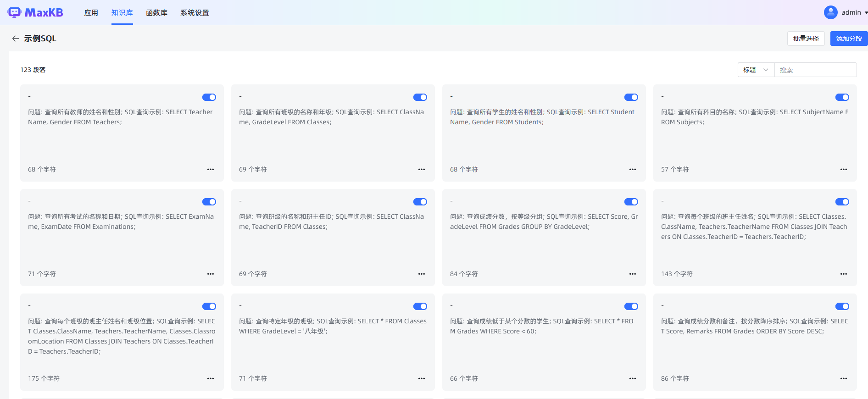Open more options on the TeacherName, Gender card
This screenshot has width=868, height=399.
(x=211, y=169)
